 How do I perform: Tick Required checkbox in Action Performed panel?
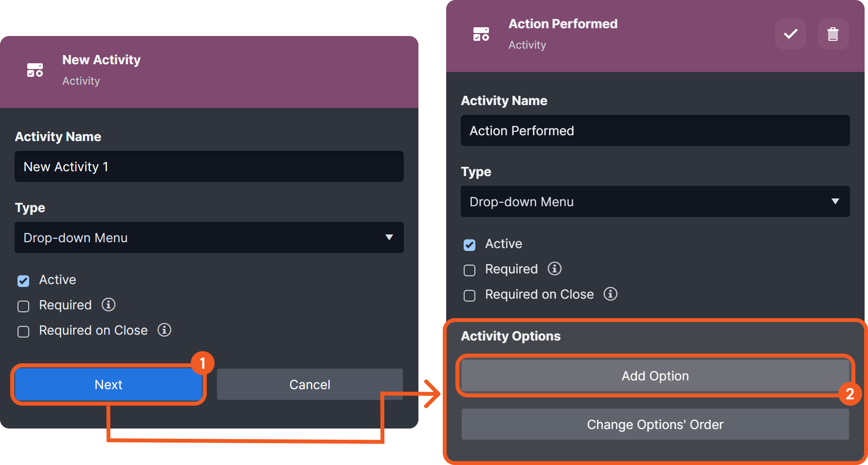470,270
